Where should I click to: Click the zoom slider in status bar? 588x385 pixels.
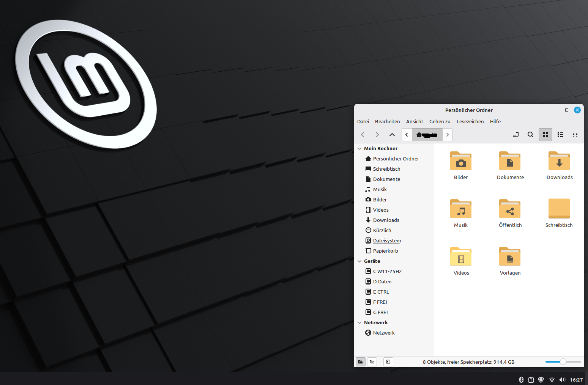pos(563,362)
